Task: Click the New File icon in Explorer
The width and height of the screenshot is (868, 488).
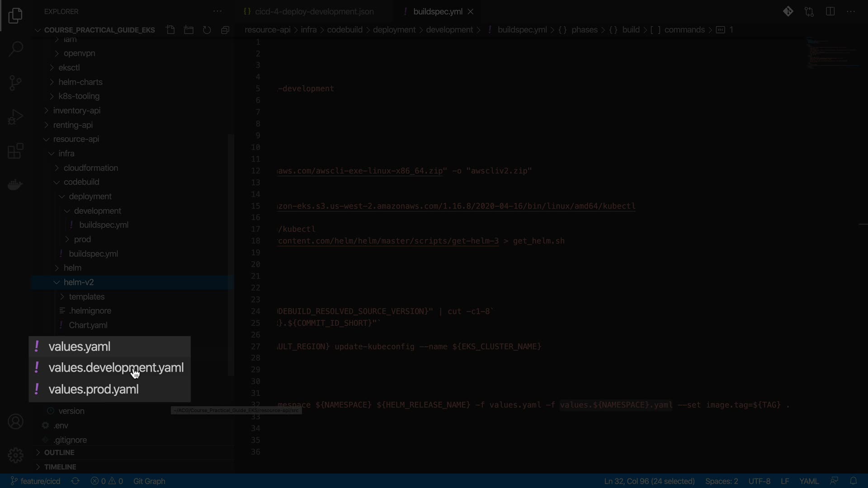Action: tap(170, 30)
